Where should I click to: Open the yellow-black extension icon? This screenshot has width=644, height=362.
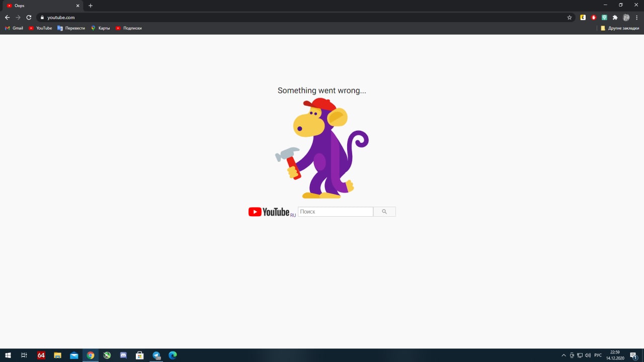[583, 17]
